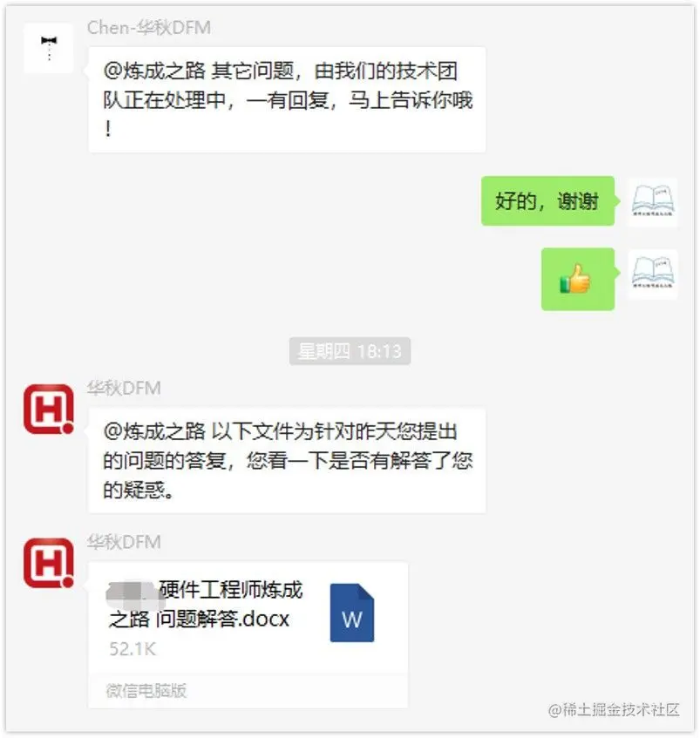This screenshot has height=738, width=700.
Task: Open 华秋DFM red H avatar beside 以下文件 message
Action: click(x=49, y=409)
